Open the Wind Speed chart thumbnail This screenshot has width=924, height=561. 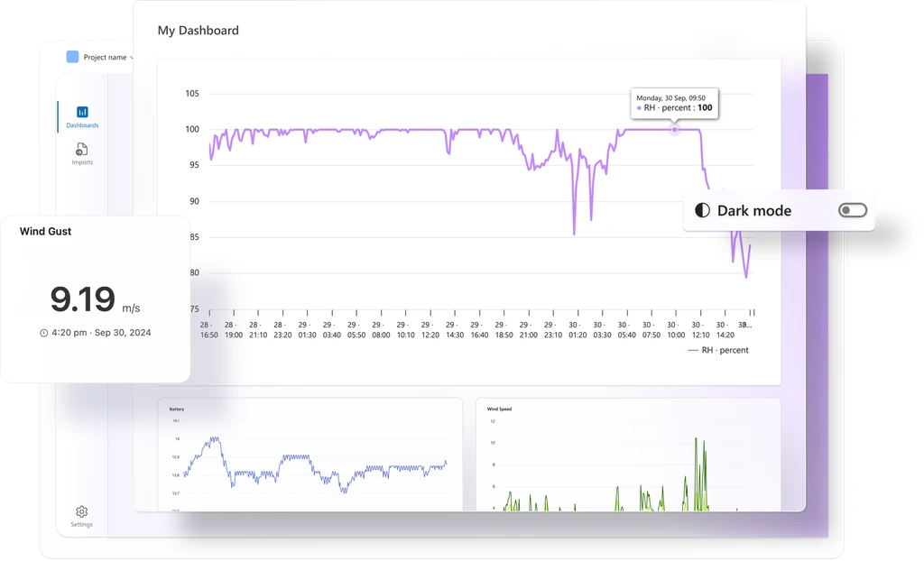pyautogui.click(x=628, y=455)
